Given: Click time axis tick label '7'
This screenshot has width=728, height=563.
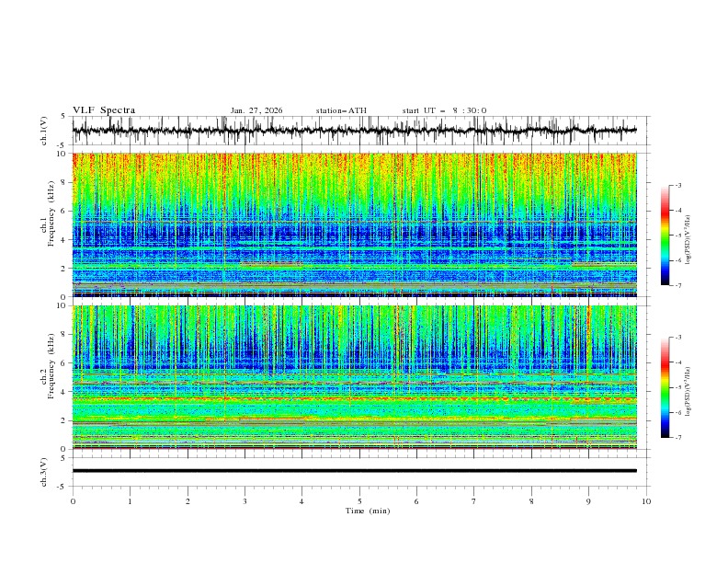Looking at the screenshot, I should coord(474,501).
